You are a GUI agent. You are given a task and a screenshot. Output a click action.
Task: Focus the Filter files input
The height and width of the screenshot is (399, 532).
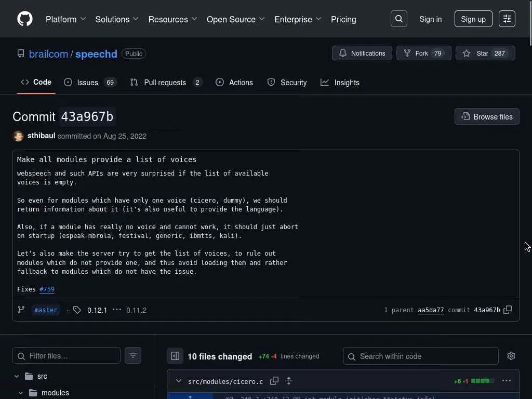(66, 355)
